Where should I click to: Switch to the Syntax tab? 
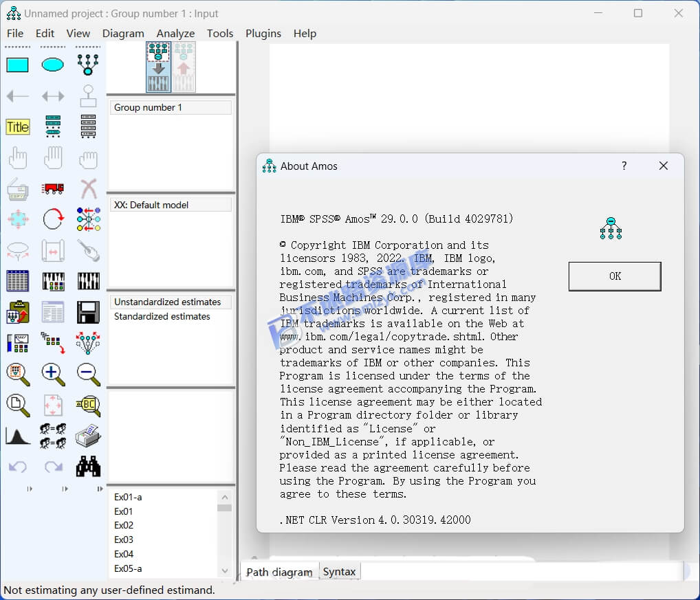[339, 571]
